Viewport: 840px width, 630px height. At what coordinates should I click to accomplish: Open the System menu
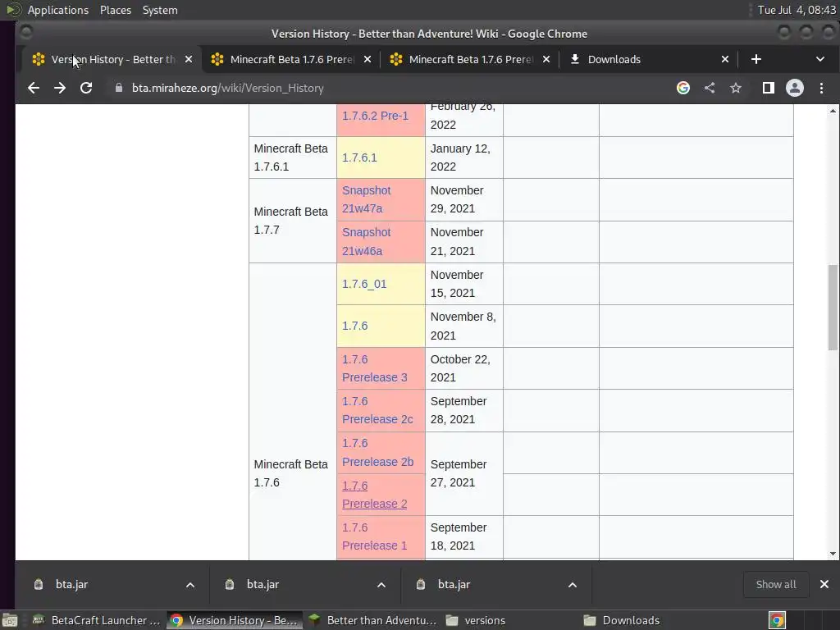pyautogui.click(x=160, y=10)
